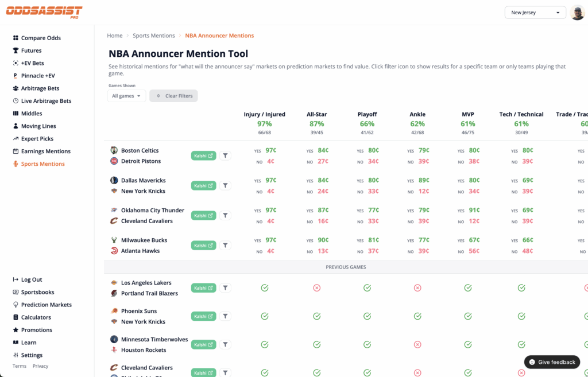The width and height of the screenshot is (588, 377).
Task: Filter by Timberwolves vs Rockets game
Action: [225, 344]
